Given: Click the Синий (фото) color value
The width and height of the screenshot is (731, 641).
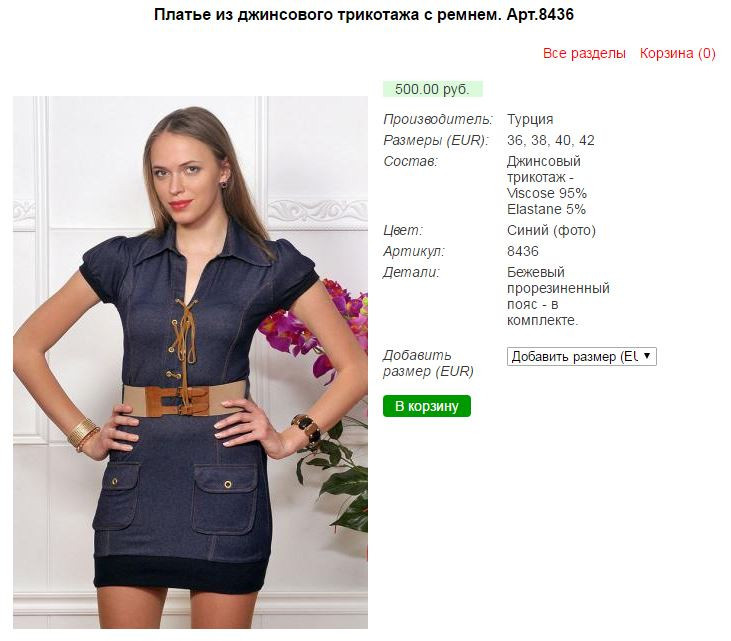Looking at the screenshot, I should (551, 230).
